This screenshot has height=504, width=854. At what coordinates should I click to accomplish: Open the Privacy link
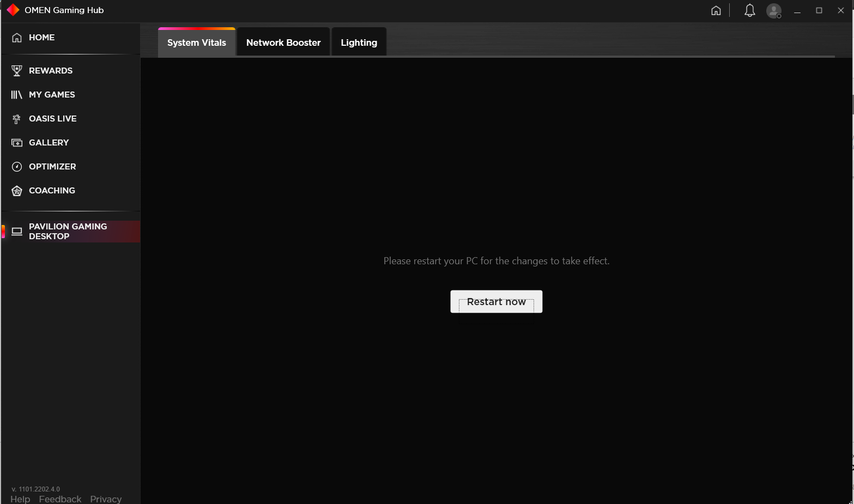point(106,499)
